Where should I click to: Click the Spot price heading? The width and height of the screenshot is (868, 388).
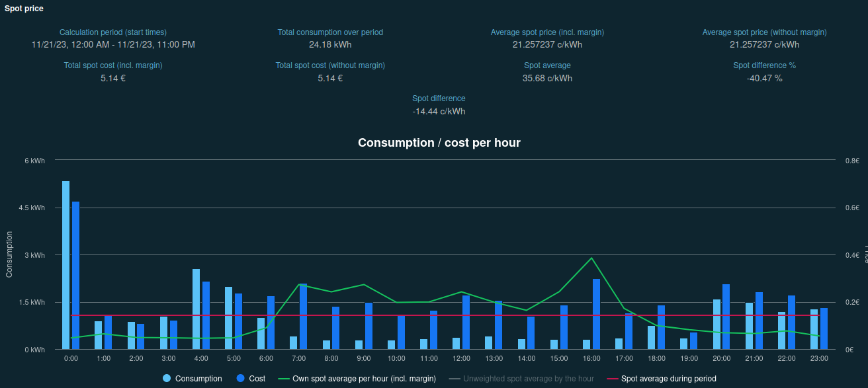[x=24, y=9]
